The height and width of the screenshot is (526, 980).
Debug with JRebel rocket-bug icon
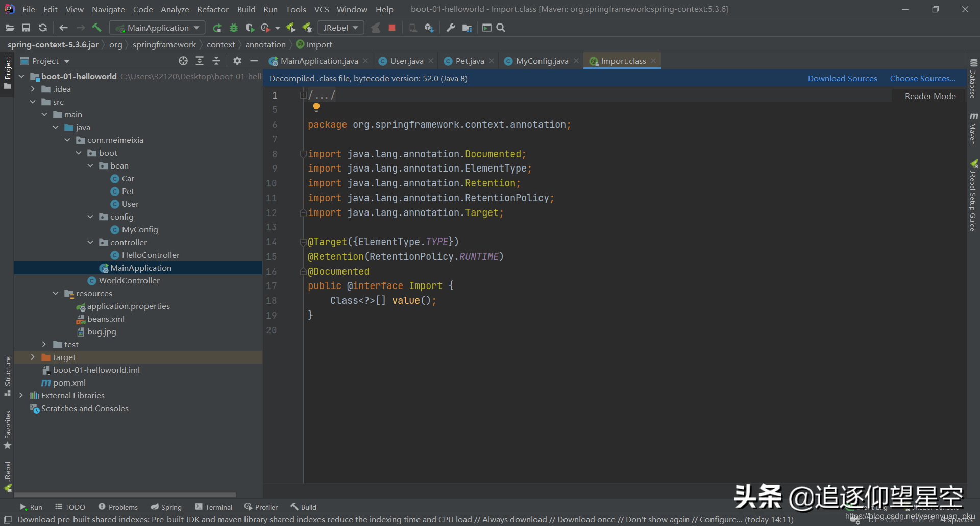coord(307,28)
